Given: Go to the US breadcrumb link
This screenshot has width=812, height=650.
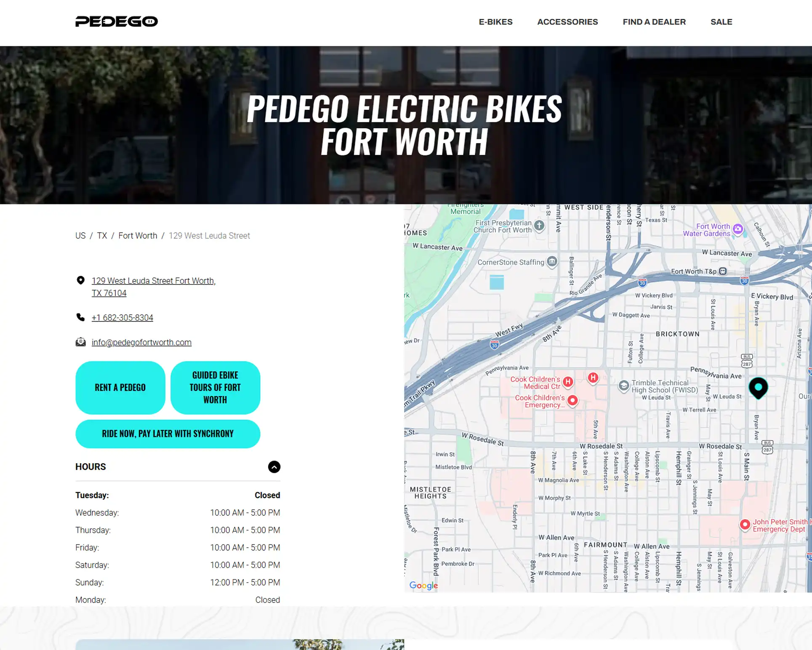Looking at the screenshot, I should (80, 236).
